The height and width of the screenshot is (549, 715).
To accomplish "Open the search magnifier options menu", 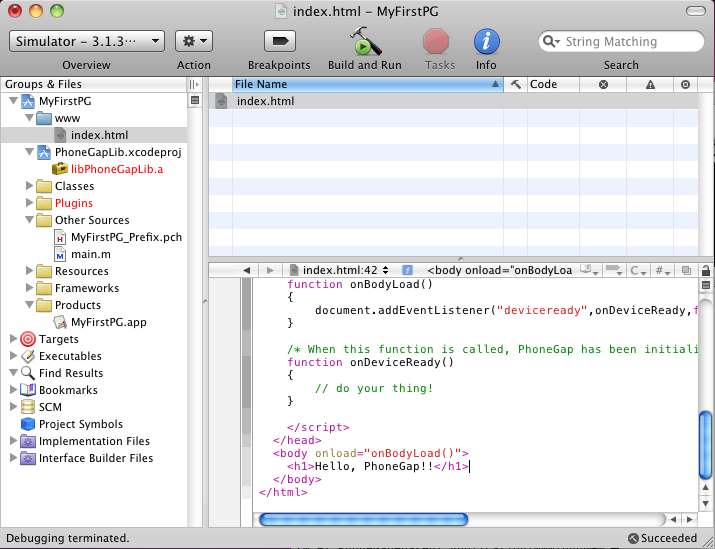I will [x=551, y=41].
